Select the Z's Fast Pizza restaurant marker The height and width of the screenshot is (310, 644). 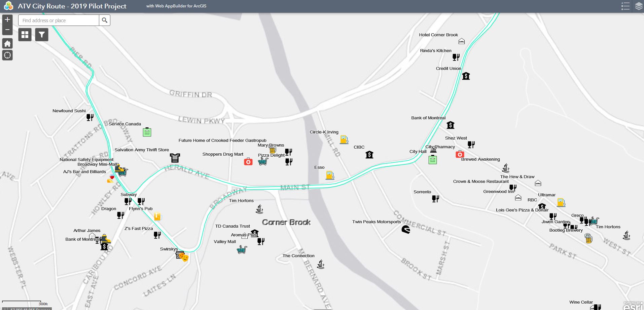tap(157, 235)
